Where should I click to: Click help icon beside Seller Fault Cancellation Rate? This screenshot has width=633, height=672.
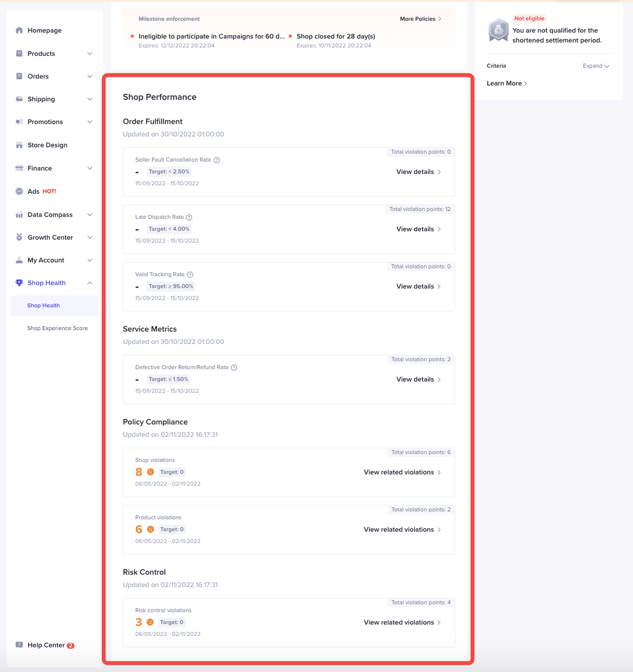217,160
